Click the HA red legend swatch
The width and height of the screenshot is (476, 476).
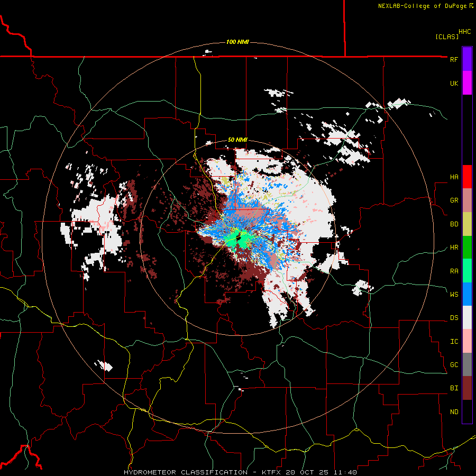[x=467, y=177]
